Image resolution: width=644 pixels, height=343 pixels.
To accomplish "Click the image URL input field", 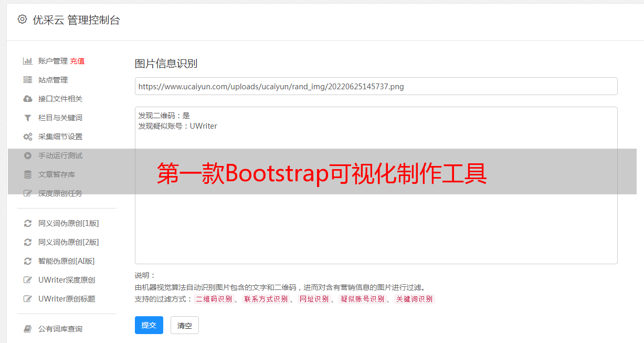I will [x=376, y=86].
